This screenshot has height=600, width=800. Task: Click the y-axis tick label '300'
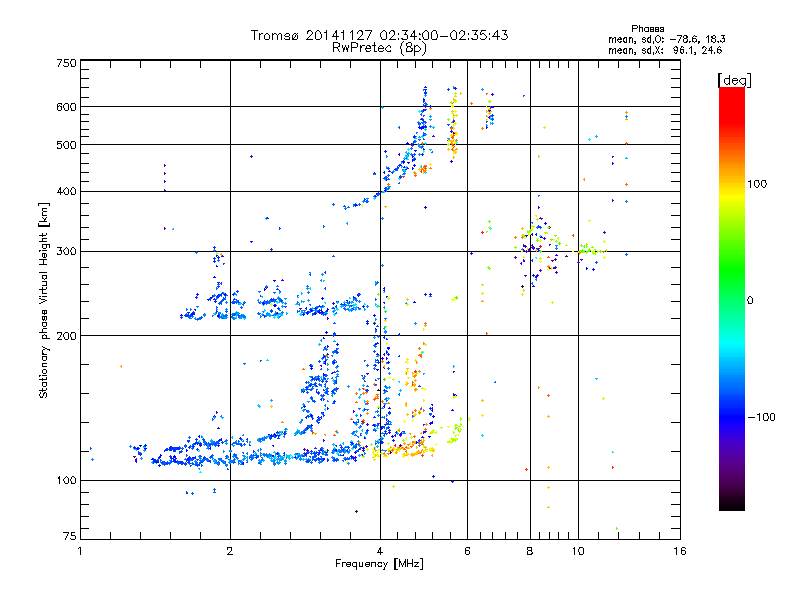coord(67,252)
